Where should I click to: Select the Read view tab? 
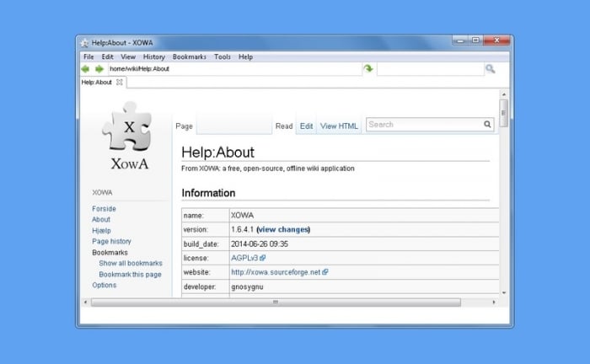[284, 126]
